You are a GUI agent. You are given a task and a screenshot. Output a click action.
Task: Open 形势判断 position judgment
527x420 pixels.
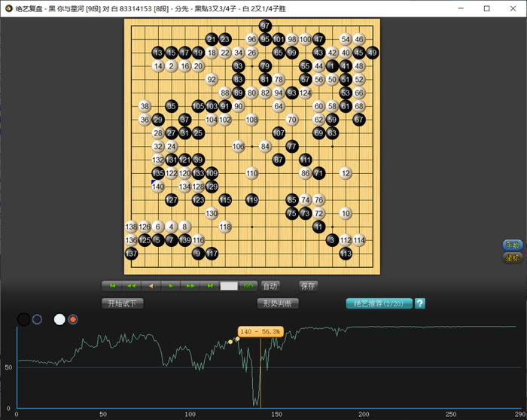(x=278, y=303)
